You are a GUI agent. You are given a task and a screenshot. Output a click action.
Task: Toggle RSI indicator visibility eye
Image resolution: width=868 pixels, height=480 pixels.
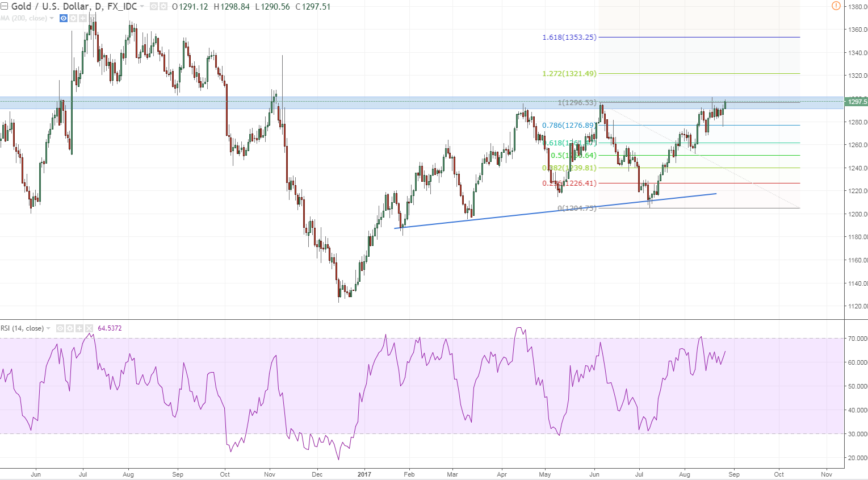click(60, 328)
